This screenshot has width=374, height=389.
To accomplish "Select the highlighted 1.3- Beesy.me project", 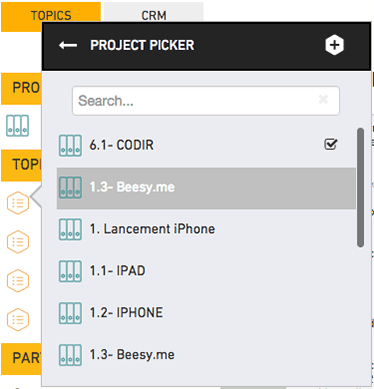I will coord(206,188).
